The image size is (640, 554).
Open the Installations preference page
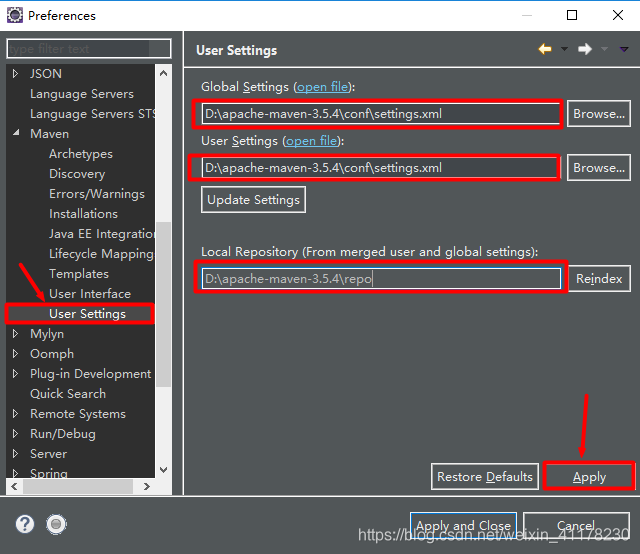[83, 214]
